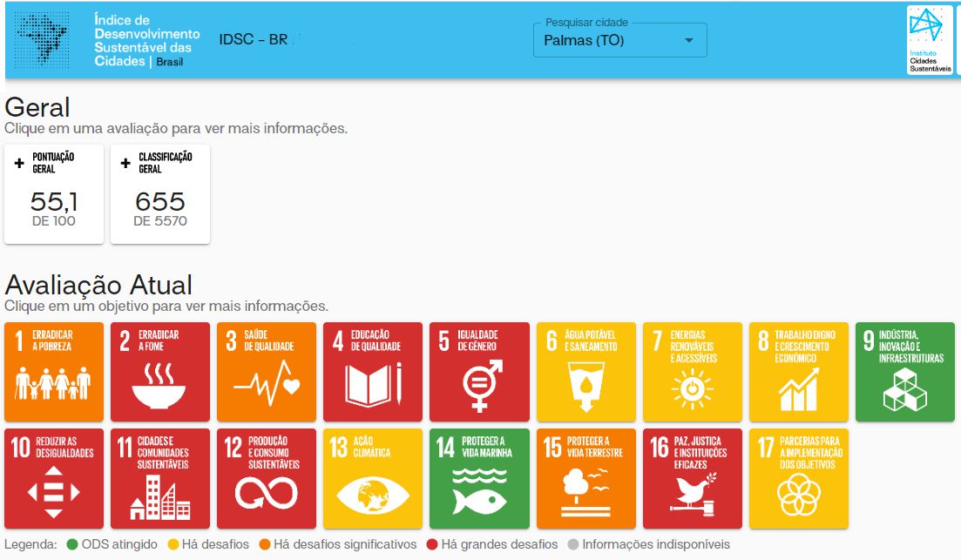Open Saúde de Qualidade heartbeat tile

coord(267,372)
